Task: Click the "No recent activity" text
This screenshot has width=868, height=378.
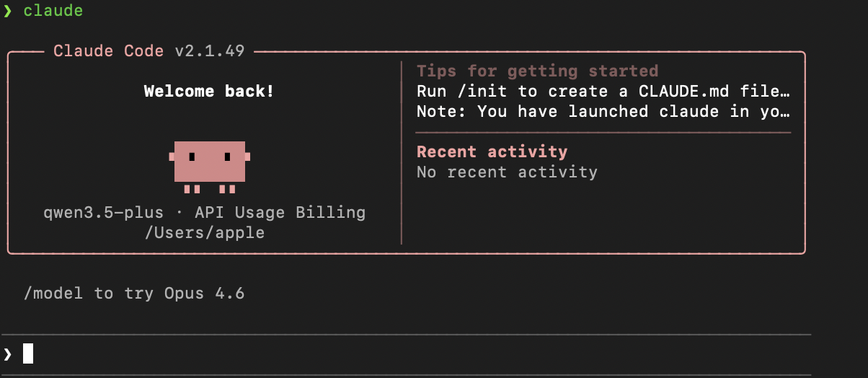Action: (x=507, y=172)
